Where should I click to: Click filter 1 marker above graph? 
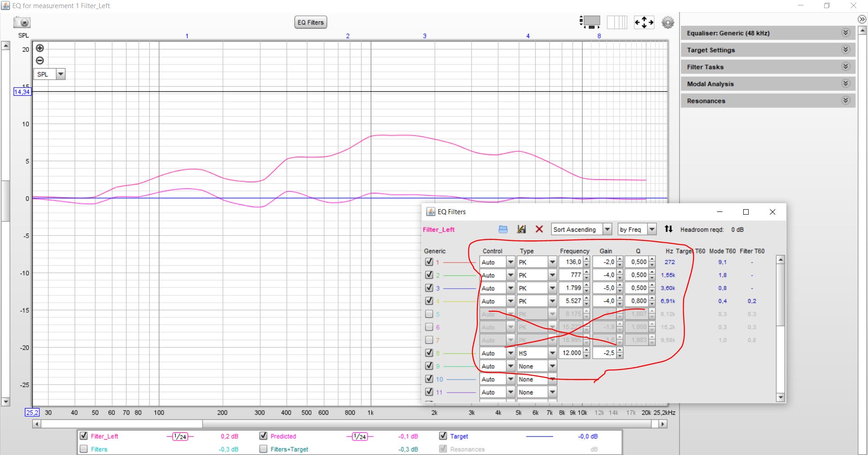pyautogui.click(x=187, y=36)
